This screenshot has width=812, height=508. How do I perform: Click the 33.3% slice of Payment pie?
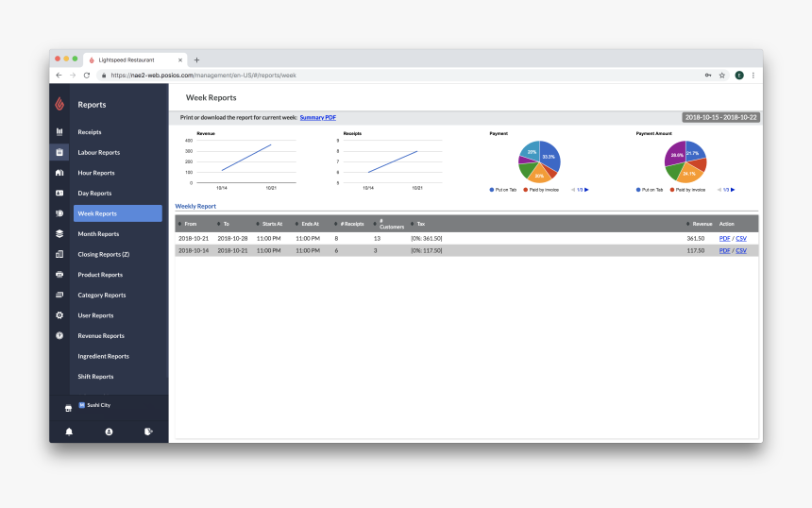[550, 156]
